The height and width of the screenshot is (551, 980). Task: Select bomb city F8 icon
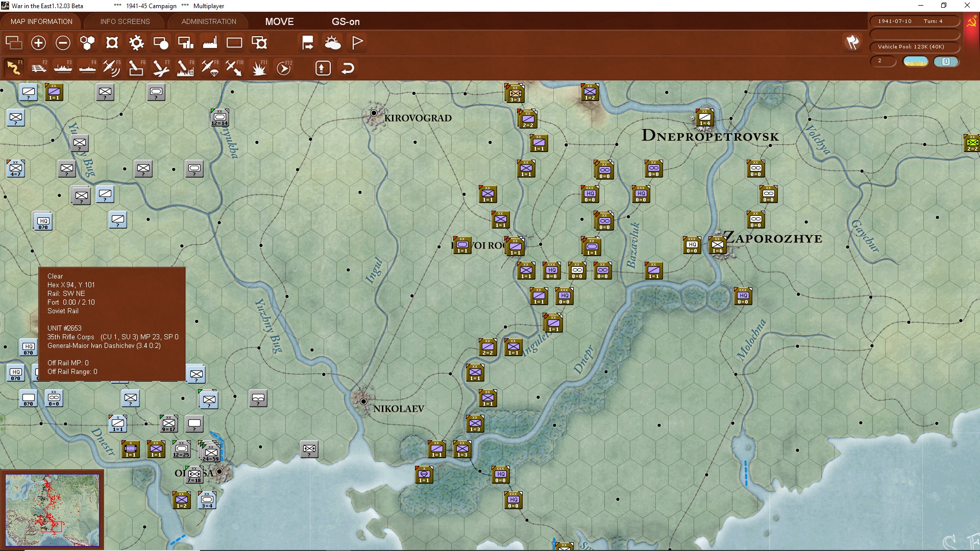click(x=185, y=68)
